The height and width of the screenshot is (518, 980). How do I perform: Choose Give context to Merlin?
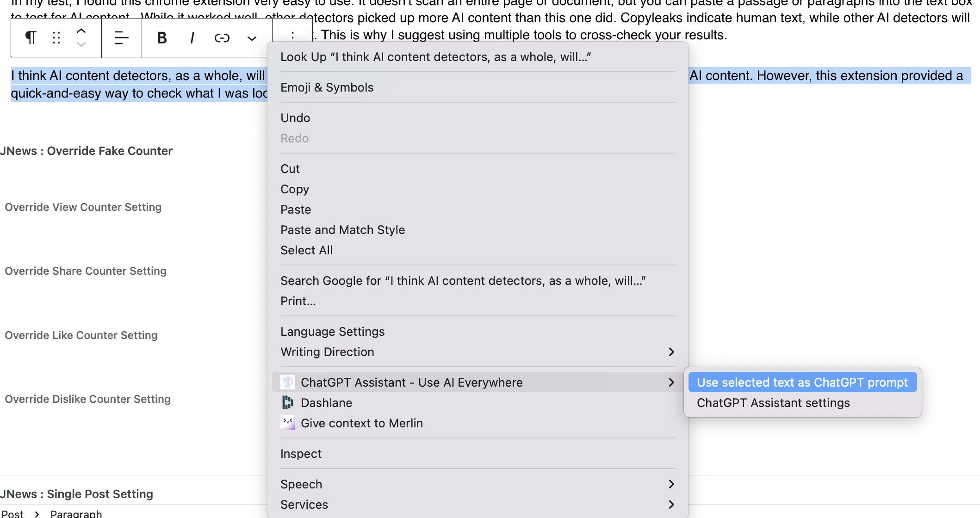361,423
